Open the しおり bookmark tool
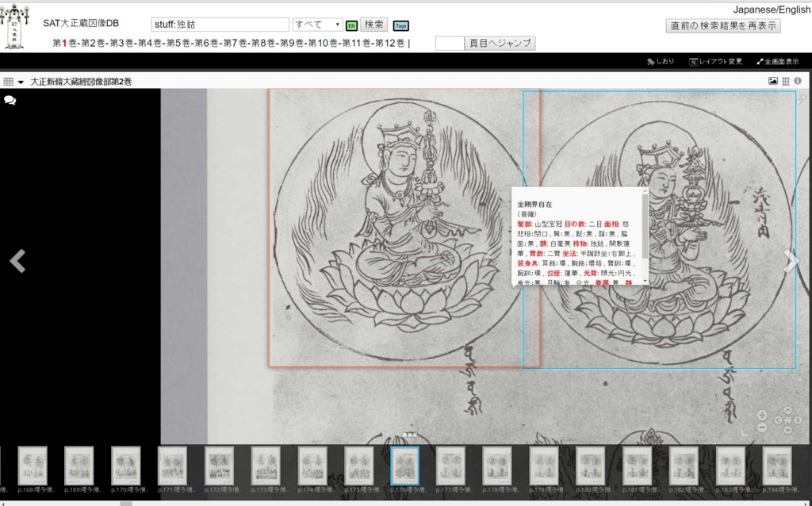Screen dimensions: 812x506 click(x=661, y=61)
